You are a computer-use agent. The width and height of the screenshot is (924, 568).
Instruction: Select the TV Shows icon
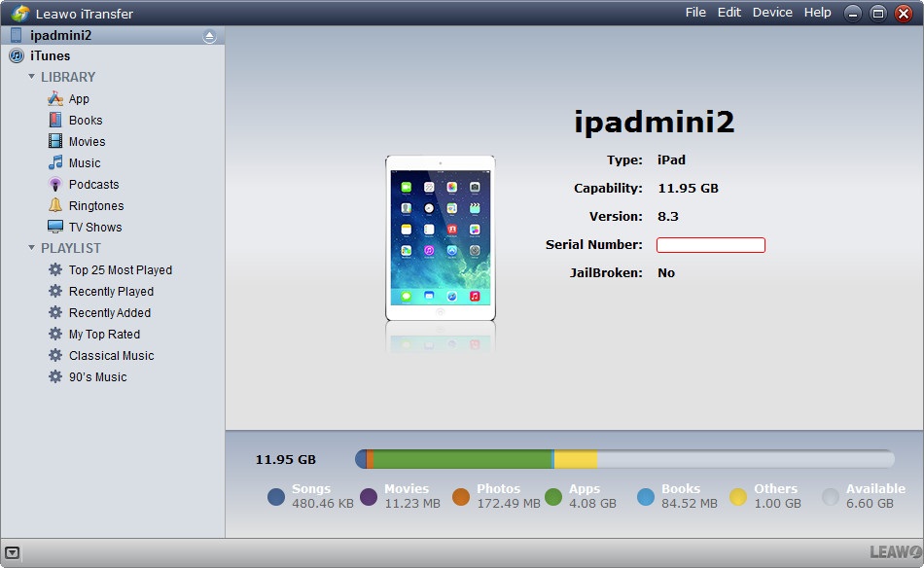pos(55,228)
